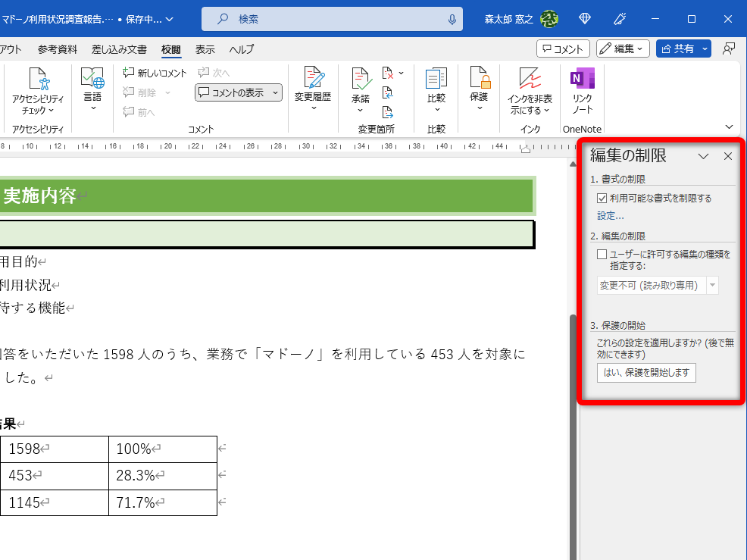Collapse the 編集の制限 pane via its chevron
Viewport: 747px width, 560px height.
704,156
